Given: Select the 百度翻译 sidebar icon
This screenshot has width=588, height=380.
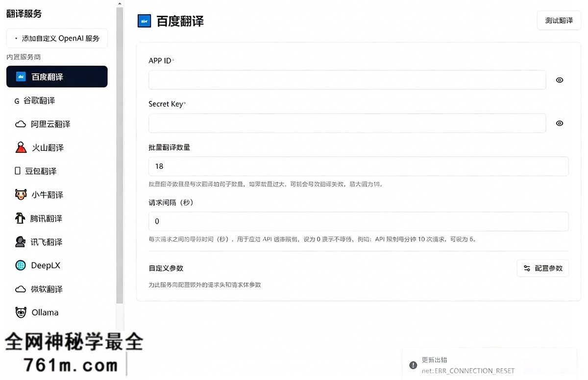Looking at the screenshot, I should click(21, 77).
